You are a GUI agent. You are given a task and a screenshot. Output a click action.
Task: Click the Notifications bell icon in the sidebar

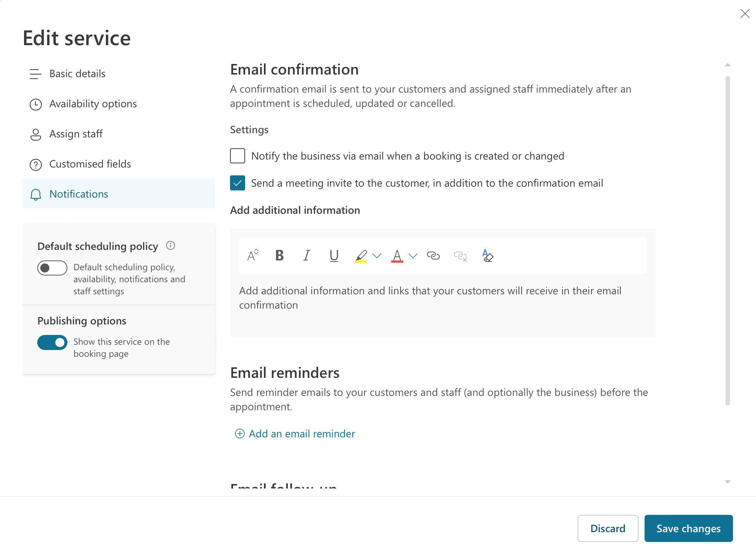point(36,195)
